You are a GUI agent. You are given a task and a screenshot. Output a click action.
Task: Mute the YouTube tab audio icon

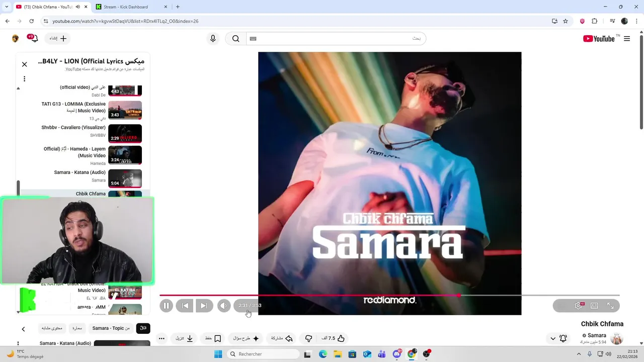[78, 7]
